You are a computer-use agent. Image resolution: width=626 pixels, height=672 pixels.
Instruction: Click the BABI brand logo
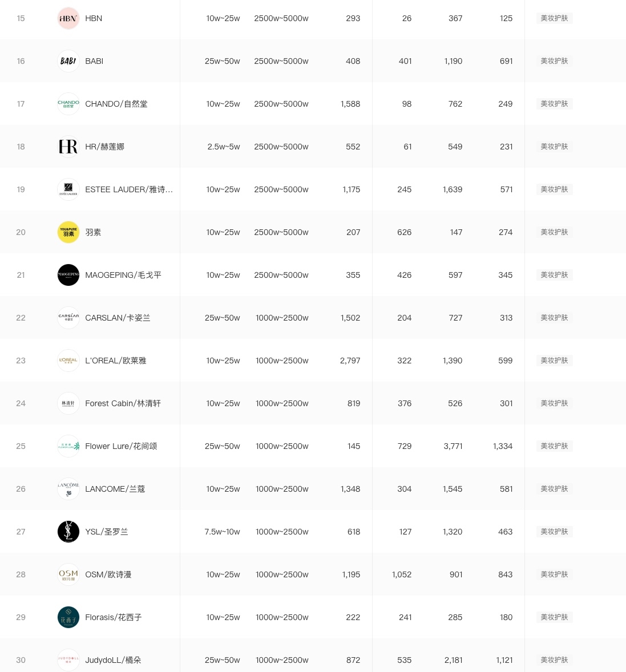[68, 61]
